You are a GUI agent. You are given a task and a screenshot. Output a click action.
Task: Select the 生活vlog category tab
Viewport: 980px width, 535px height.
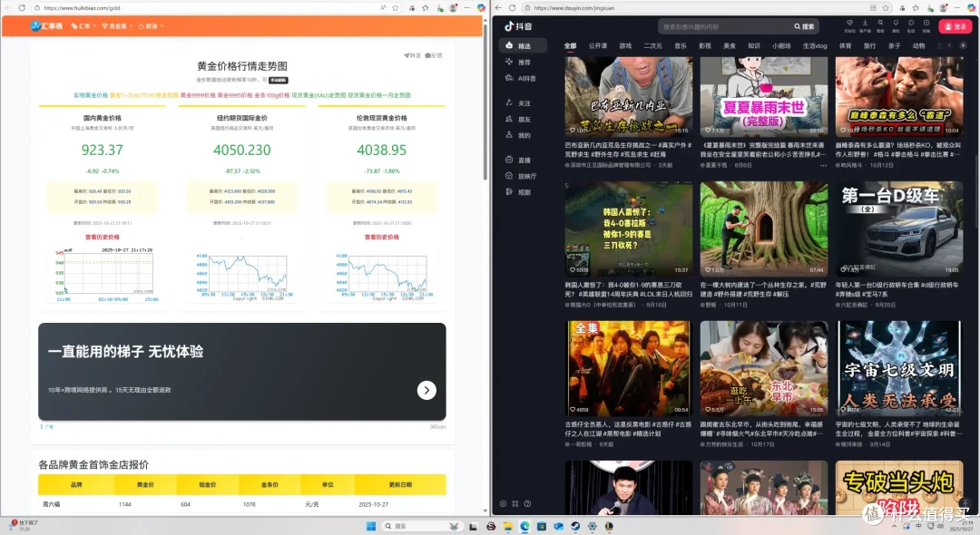pos(814,45)
